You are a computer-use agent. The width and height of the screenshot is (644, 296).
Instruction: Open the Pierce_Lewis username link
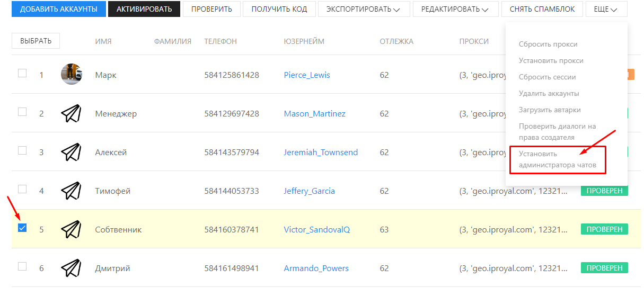pos(307,75)
